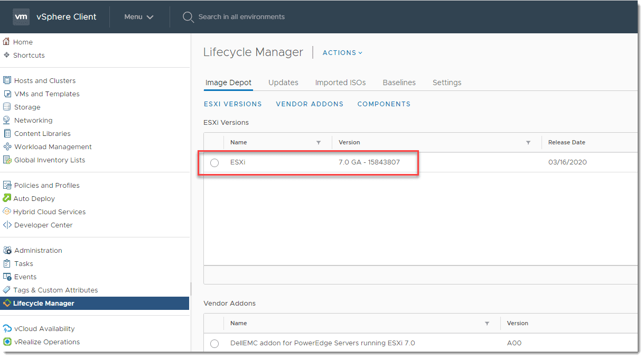
Task: Switch to the Updates tab
Action: pos(283,82)
